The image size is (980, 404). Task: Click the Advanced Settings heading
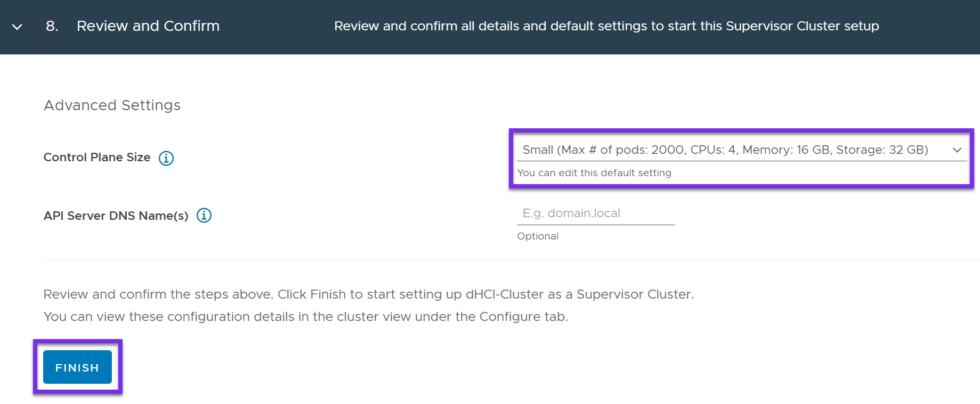tap(112, 105)
